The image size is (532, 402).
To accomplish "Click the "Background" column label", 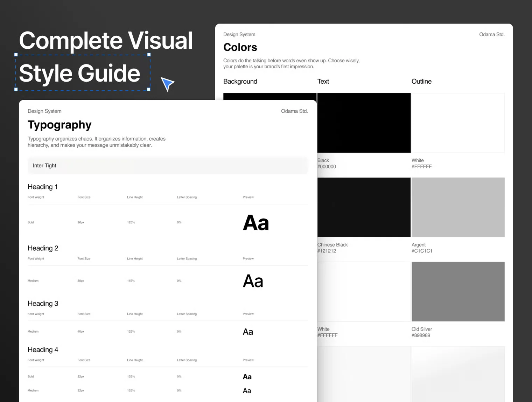I will coord(240,81).
